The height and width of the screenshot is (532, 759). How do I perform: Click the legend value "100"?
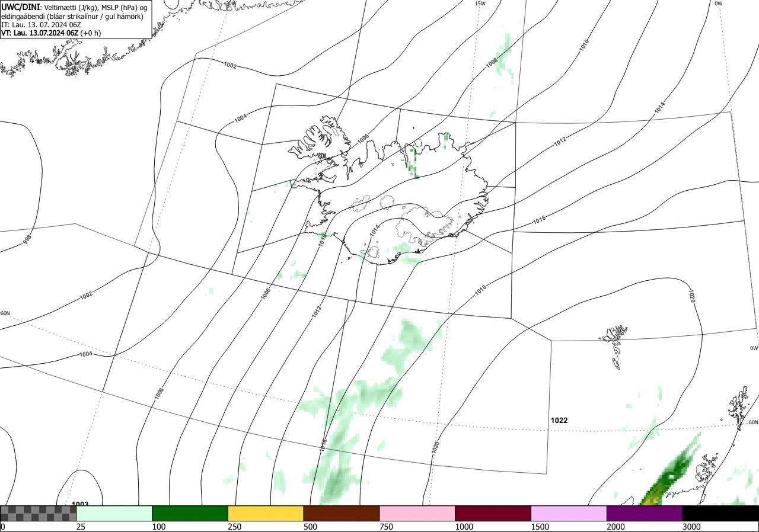158,527
